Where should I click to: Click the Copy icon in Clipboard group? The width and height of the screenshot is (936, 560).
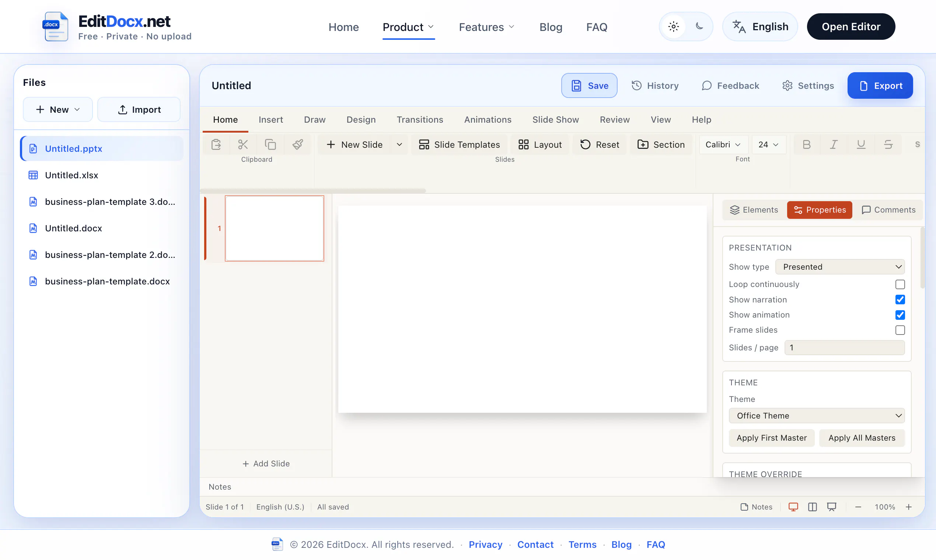[270, 144]
